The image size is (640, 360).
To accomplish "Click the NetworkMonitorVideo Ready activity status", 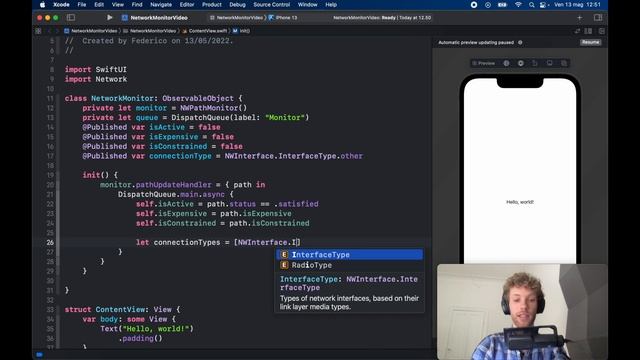I will click(x=382, y=18).
